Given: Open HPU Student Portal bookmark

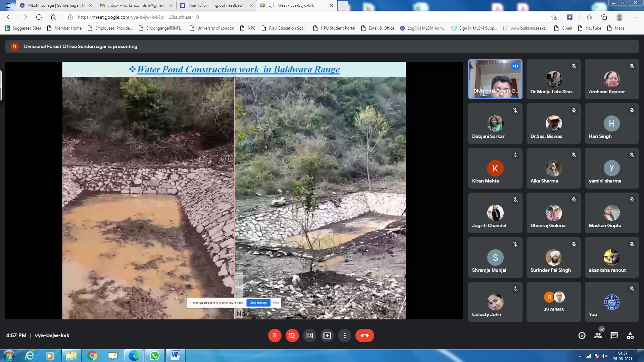Looking at the screenshot, I should point(334,28).
